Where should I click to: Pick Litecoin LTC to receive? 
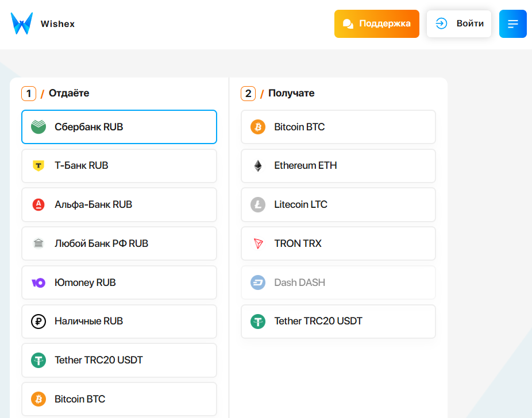[x=338, y=204]
